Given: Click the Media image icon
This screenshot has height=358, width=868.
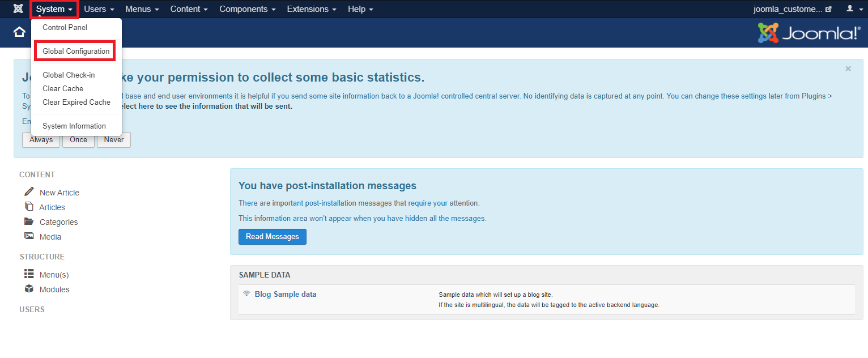Looking at the screenshot, I should coord(29,236).
